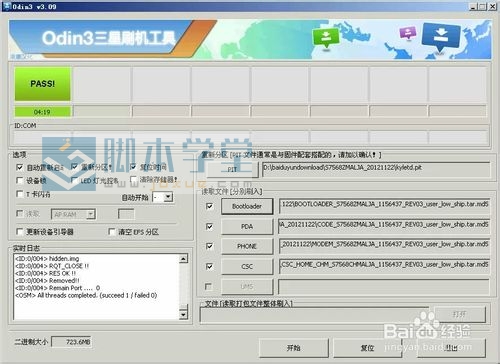Enable the LED light control checkbox

pos(75,180)
